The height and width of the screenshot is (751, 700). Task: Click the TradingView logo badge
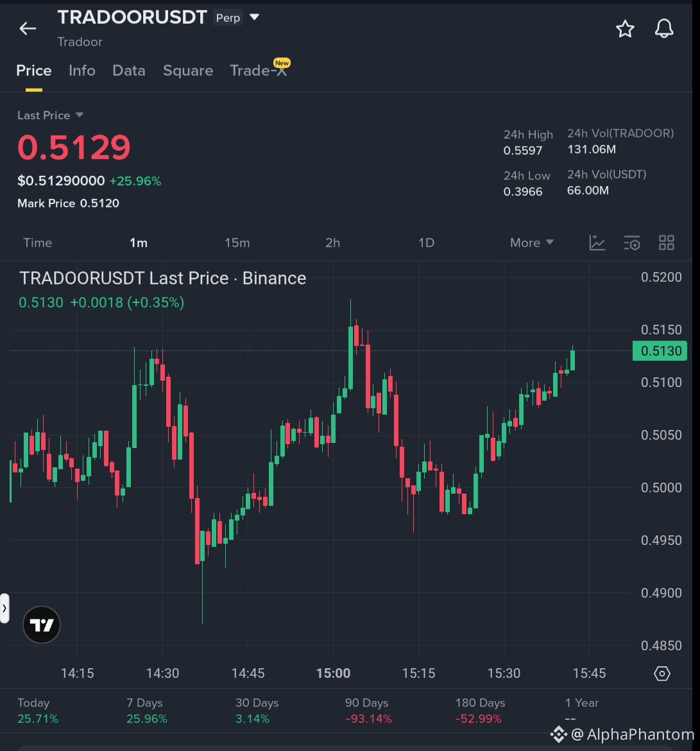42,625
